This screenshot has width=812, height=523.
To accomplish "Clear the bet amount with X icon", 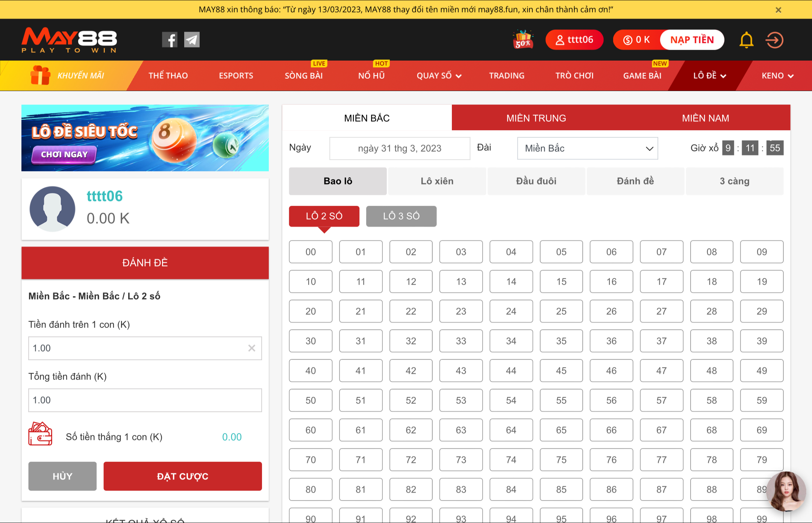I will pos(251,348).
